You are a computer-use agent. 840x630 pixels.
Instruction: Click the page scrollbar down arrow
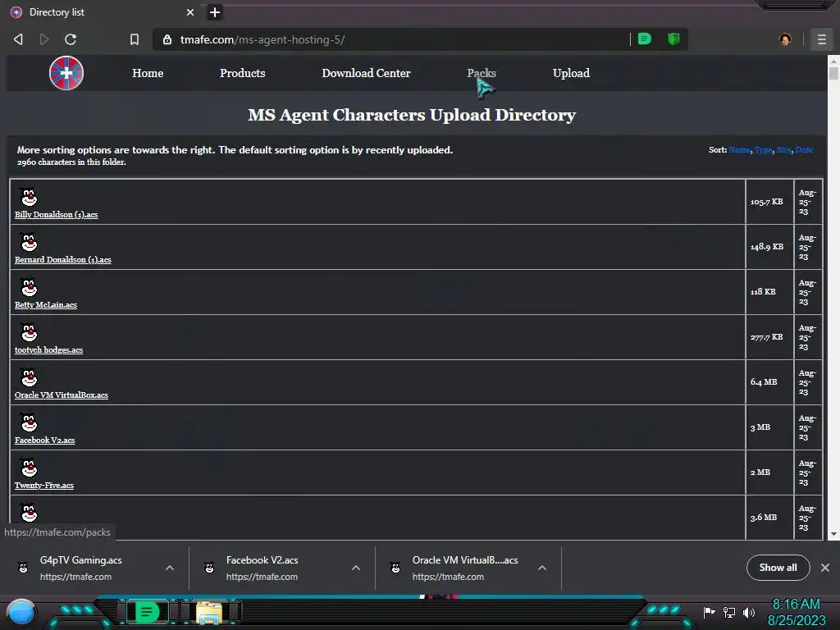[x=833, y=534]
